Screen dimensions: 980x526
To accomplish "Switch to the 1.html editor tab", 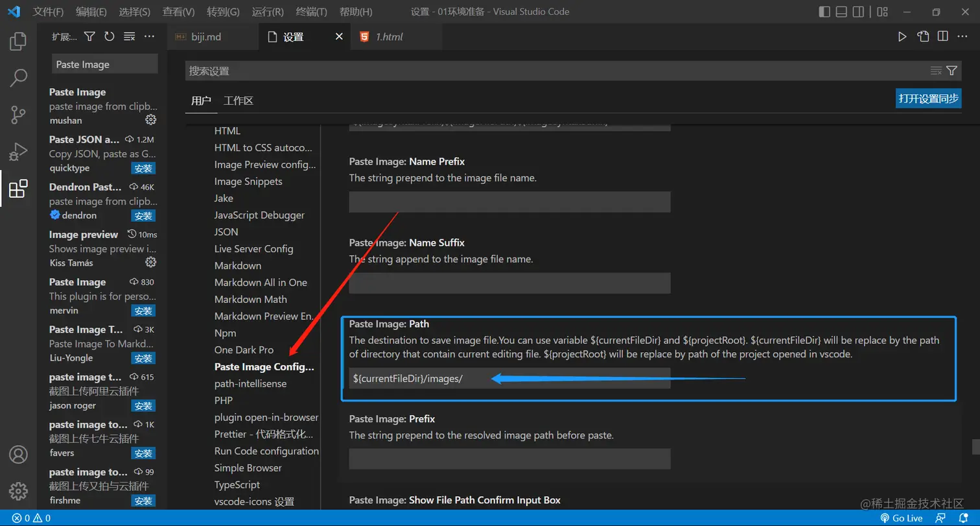I will 396,37.
